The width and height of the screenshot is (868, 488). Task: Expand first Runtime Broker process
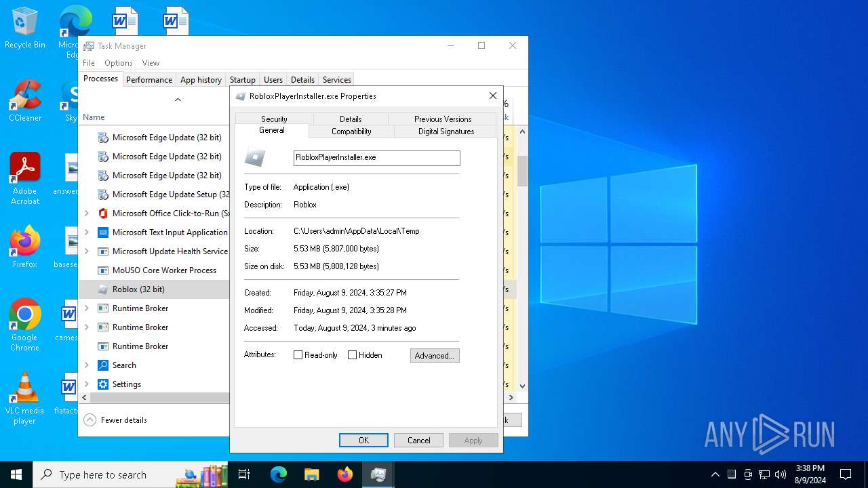pos(87,308)
